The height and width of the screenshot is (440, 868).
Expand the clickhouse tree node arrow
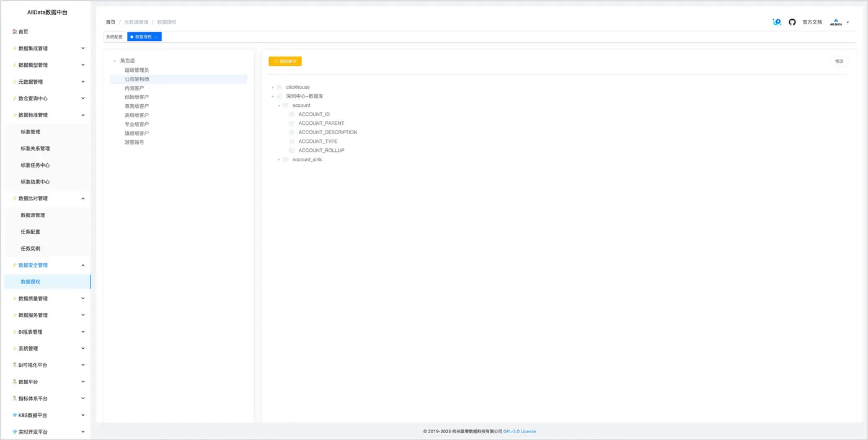273,88
